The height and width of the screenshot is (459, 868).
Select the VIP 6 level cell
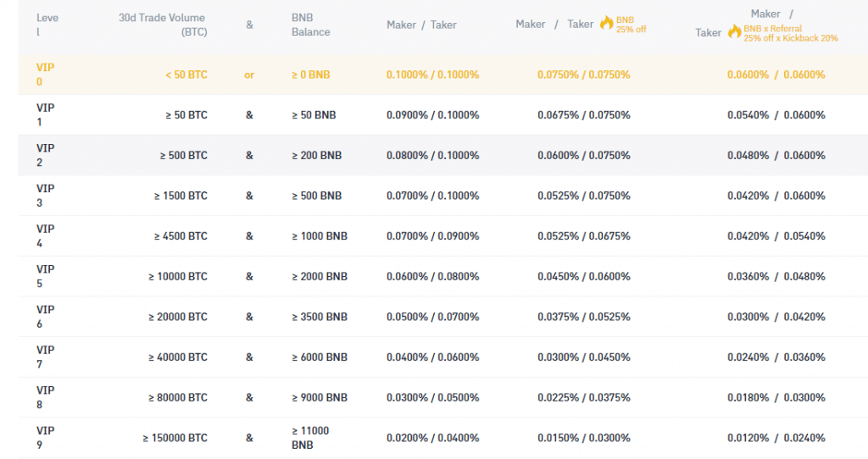click(x=46, y=317)
